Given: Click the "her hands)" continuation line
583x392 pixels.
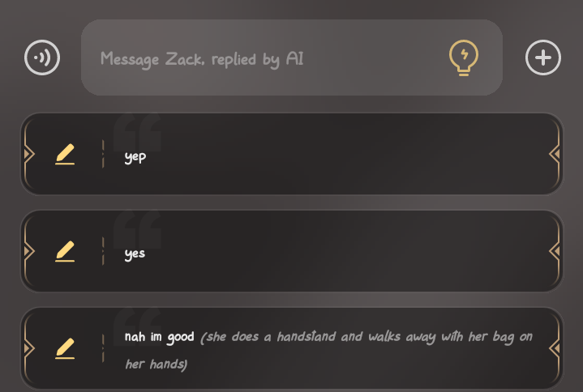Looking at the screenshot, I should pyautogui.click(x=156, y=364).
